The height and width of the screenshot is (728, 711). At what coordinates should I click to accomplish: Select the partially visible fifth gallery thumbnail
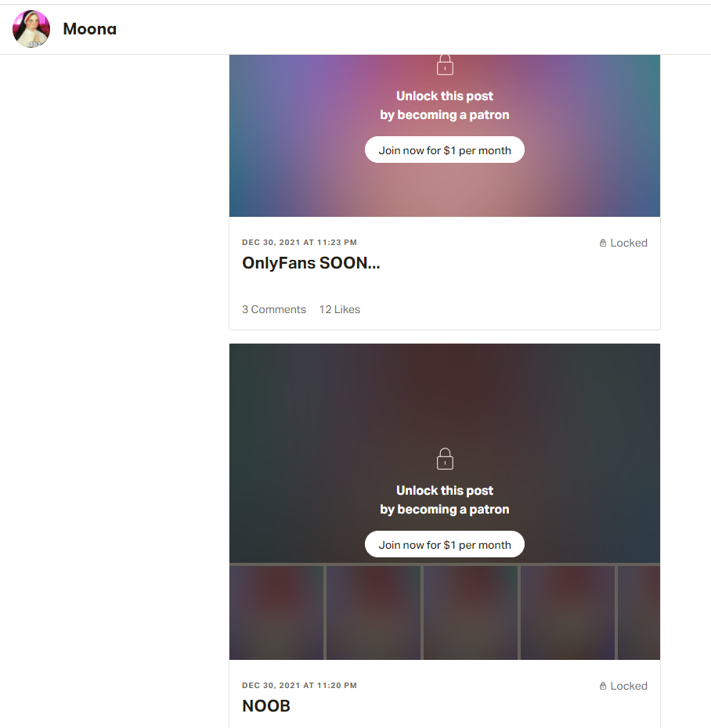tap(639, 612)
